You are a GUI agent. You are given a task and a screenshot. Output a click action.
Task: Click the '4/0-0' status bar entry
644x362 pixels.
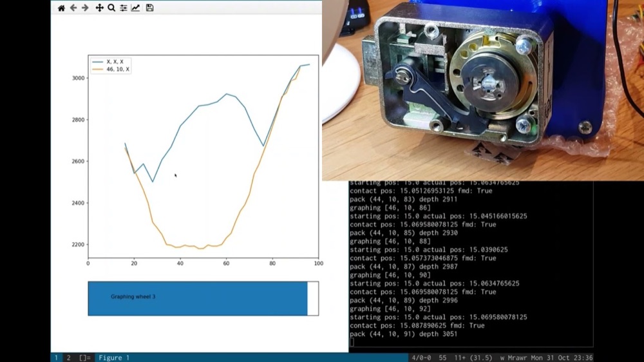(421, 358)
